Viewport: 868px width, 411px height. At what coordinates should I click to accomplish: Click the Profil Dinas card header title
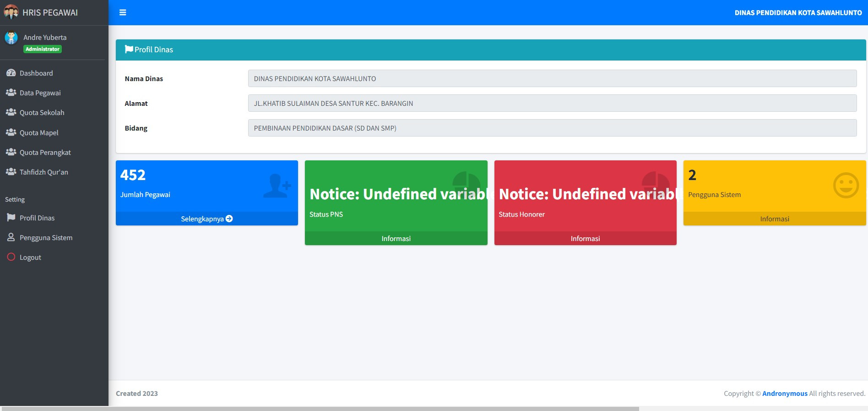(154, 49)
